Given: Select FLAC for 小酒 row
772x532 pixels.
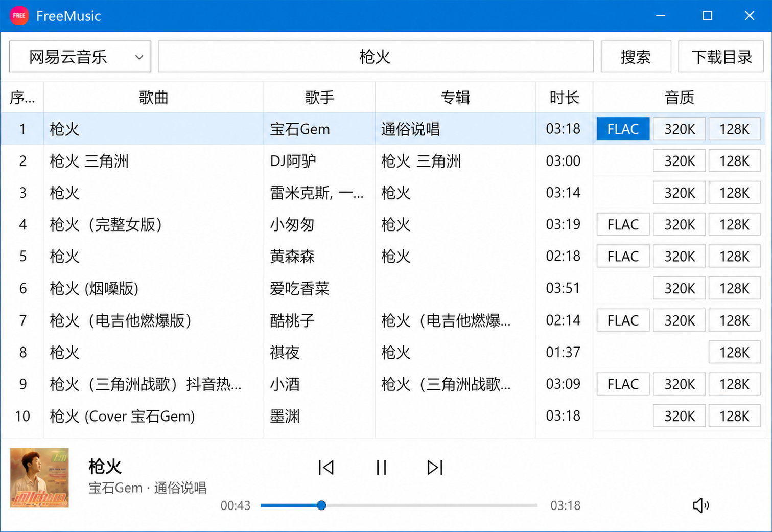Looking at the screenshot, I should (x=623, y=384).
